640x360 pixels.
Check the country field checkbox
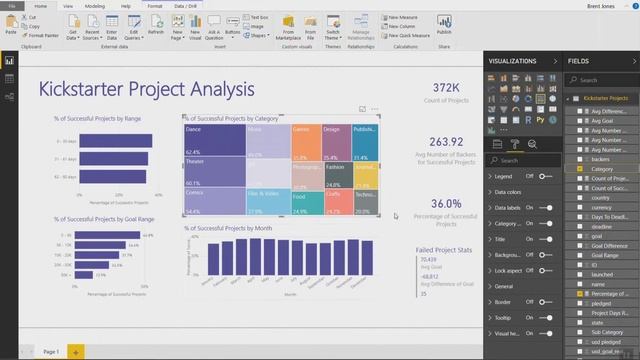pos(580,198)
